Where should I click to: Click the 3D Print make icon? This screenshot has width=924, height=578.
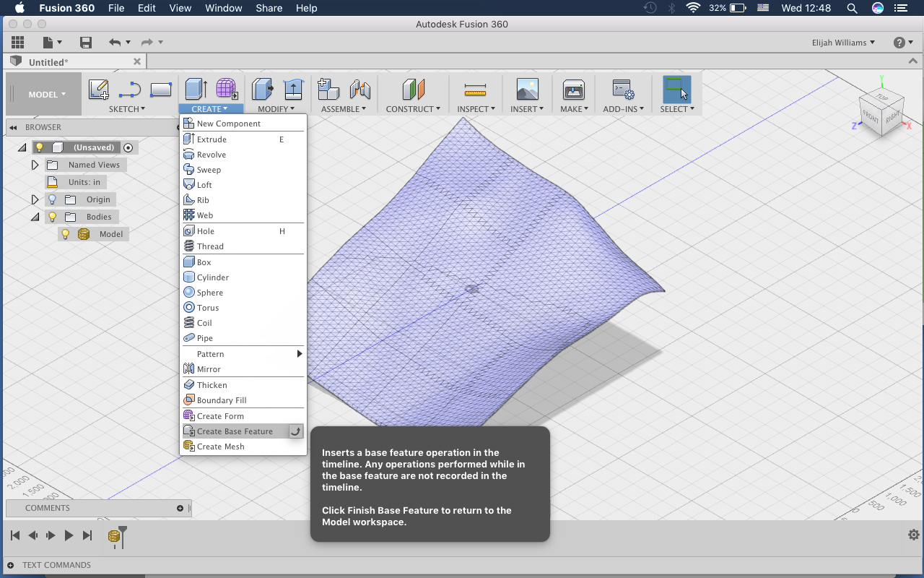click(574, 90)
